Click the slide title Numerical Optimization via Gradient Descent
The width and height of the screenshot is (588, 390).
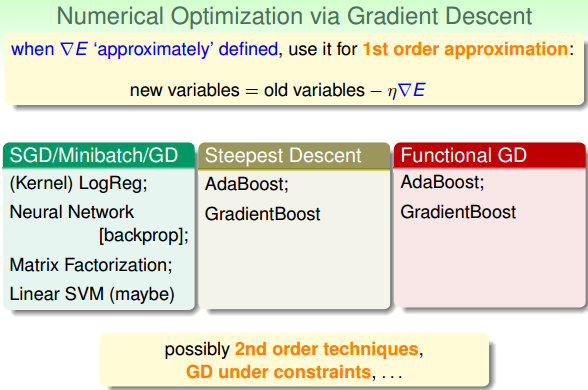tap(294, 16)
